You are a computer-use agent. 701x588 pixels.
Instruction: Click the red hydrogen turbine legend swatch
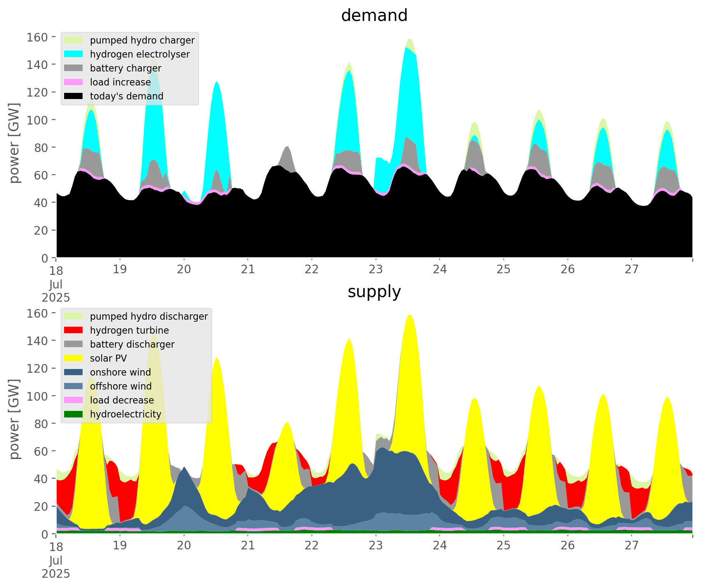pos(74,330)
